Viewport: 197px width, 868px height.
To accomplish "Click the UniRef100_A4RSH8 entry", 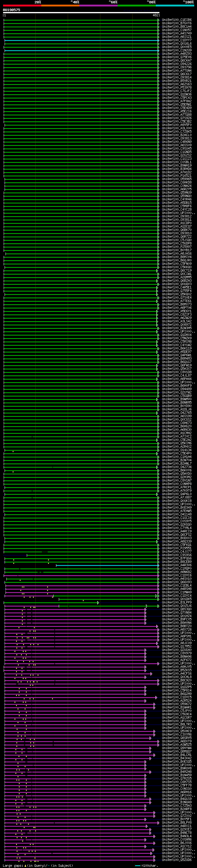I will pos(177,589).
